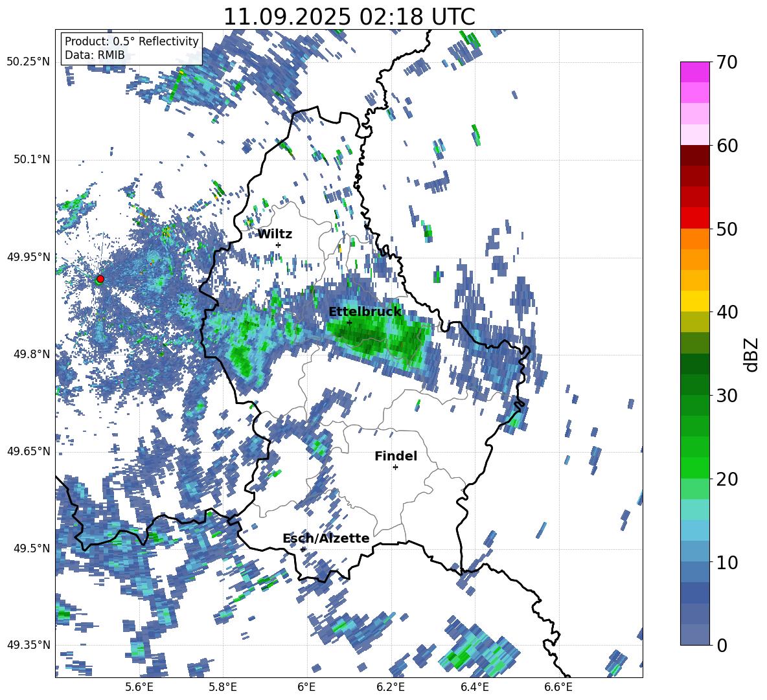Click the 49.35°N latitude label
767x700 pixels.
[29, 645]
